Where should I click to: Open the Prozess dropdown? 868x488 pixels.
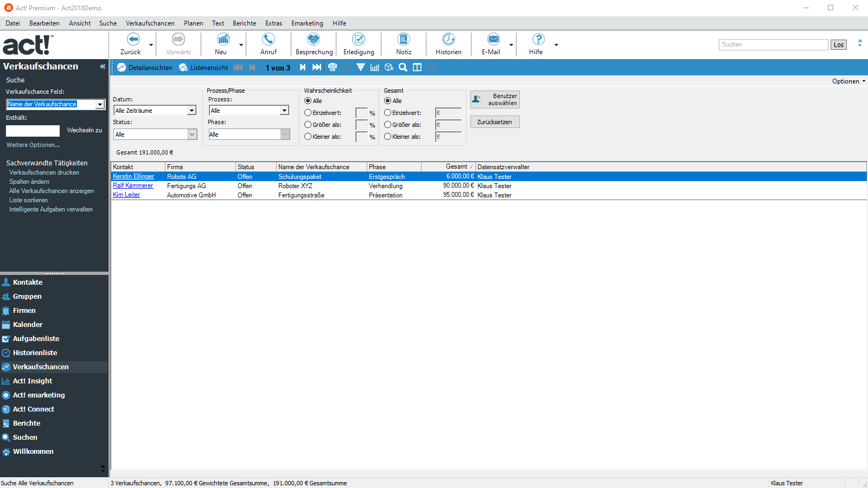pos(284,111)
